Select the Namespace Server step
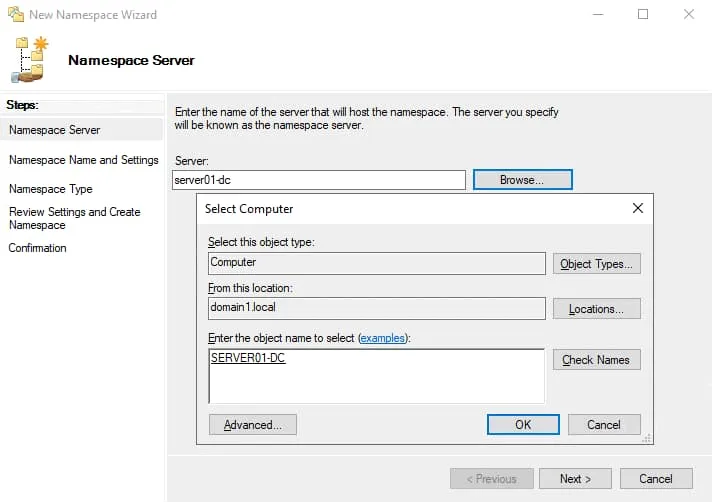This screenshot has width=712, height=502. 55,130
